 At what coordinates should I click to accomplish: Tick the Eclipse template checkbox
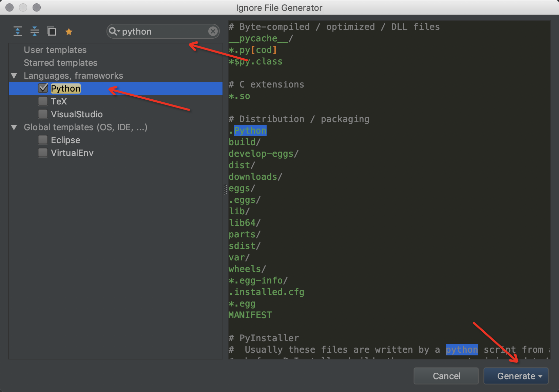(43, 140)
